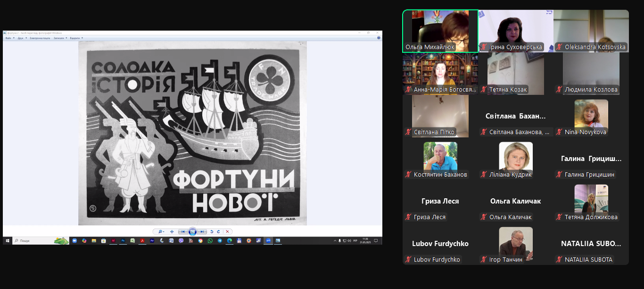Rotate image counterclockwise

(x=212, y=231)
